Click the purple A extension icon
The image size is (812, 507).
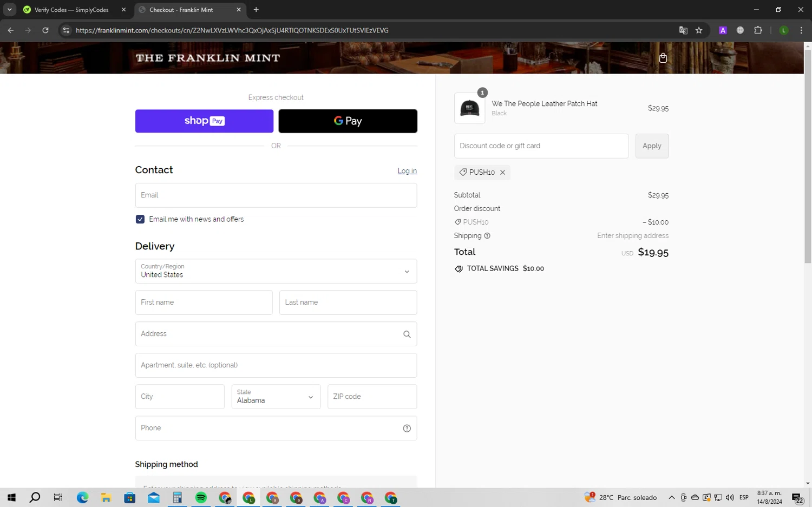tap(723, 30)
